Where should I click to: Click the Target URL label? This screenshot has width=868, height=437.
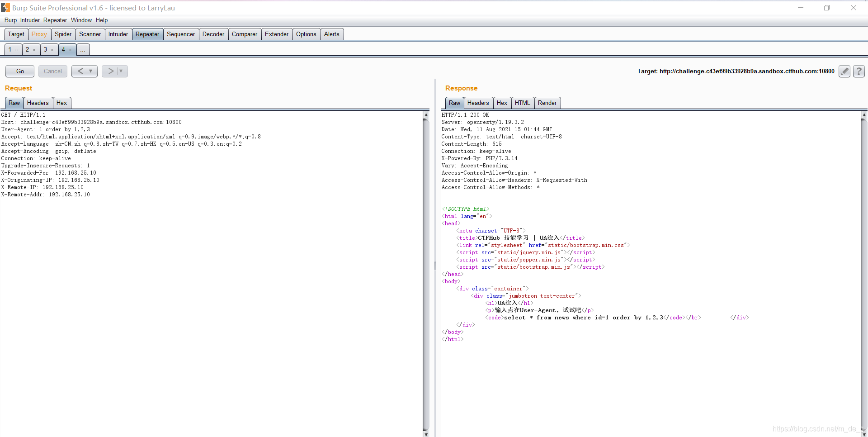736,71
